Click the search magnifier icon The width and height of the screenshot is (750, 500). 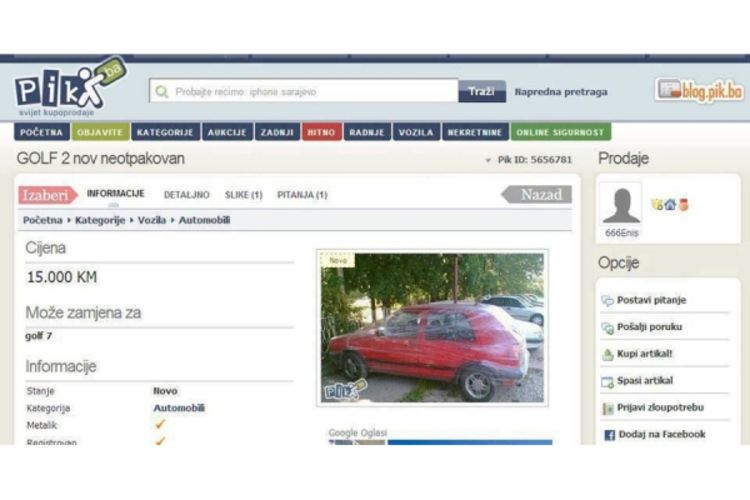coord(162,91)
